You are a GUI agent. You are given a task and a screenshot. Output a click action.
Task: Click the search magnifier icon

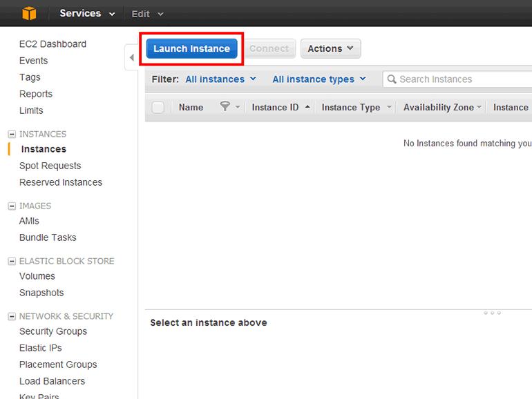[x=392, y=79]
